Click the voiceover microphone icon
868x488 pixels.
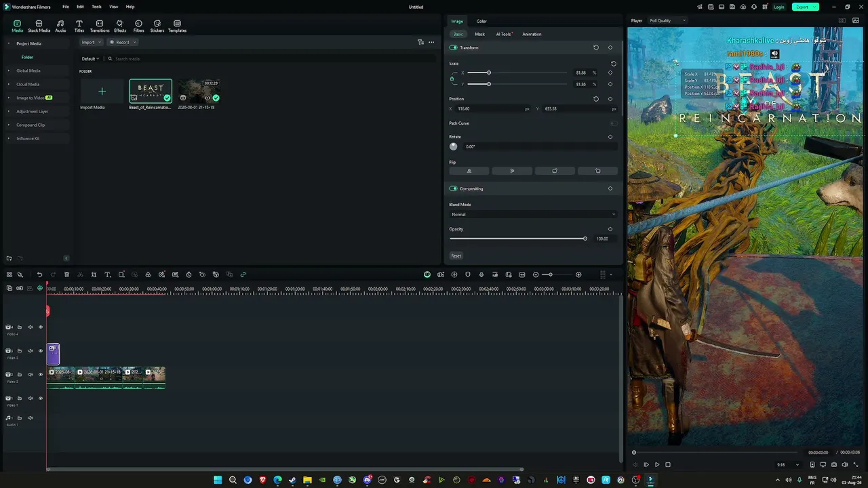pyautogui.click(x=481, y=274)
